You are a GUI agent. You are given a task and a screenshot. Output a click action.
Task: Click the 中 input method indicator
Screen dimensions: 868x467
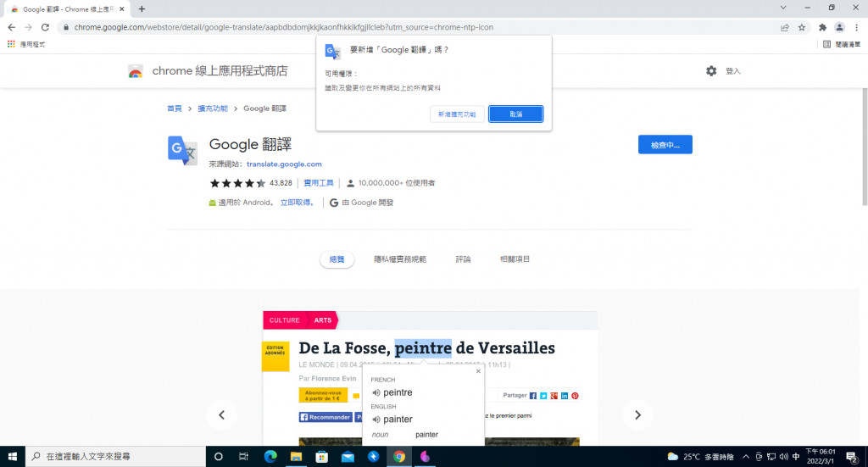pos(796,457)
